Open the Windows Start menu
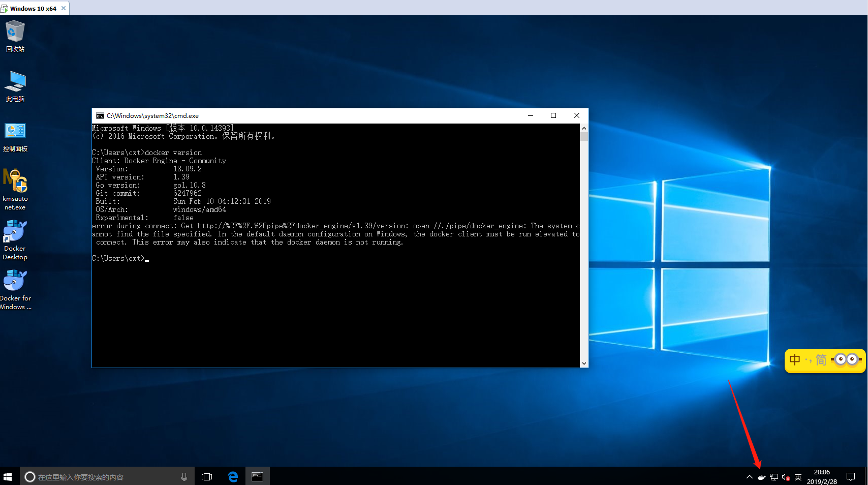Screen dimensions: 868x485 [x=8, y=476]
